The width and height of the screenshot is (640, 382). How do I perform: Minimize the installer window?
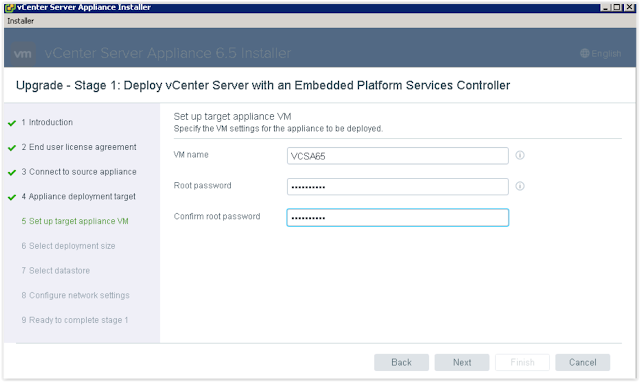[x=605, y=7]
